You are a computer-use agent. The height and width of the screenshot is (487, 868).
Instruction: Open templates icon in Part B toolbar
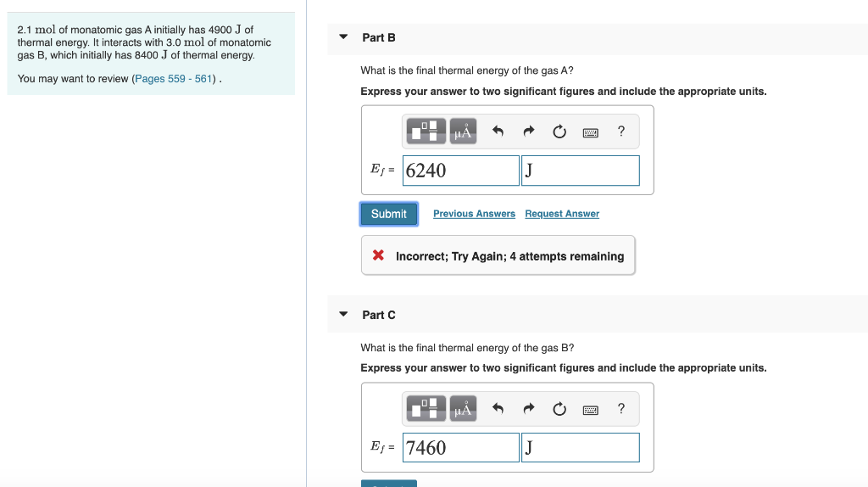tap(426, 132)
